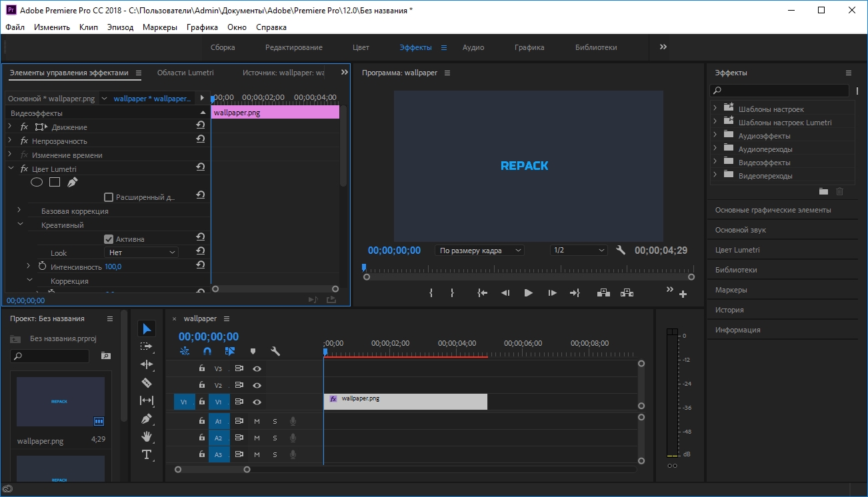Click the timeline wrench settings icon
The image size is (868, 497).
click(x=275, y=351)
